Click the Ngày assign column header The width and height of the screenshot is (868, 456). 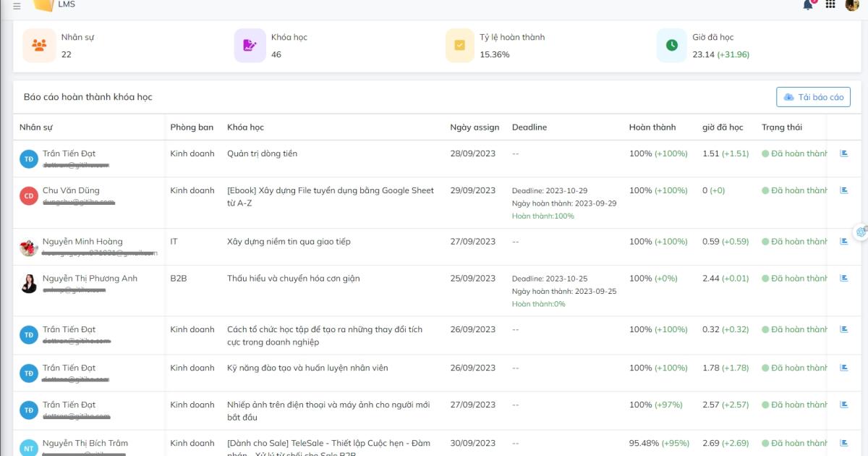point(475,127)
